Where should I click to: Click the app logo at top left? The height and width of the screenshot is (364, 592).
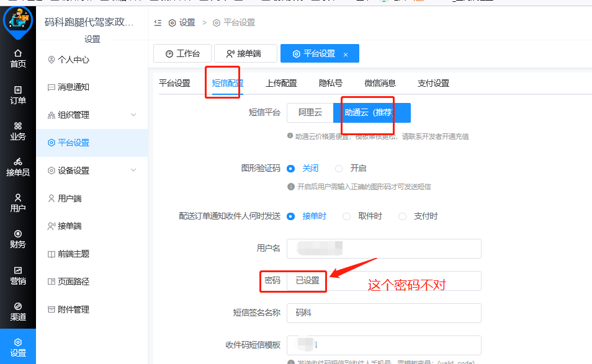tap(18, 21)
